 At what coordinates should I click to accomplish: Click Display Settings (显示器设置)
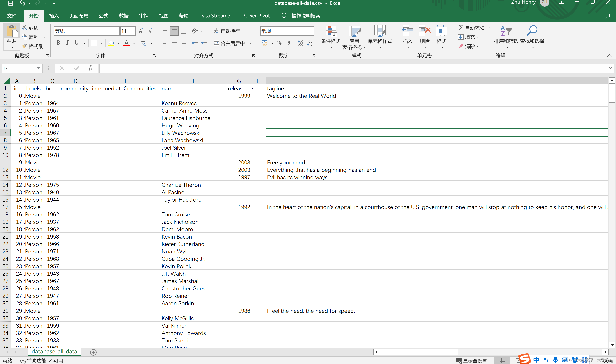point(472,361)
